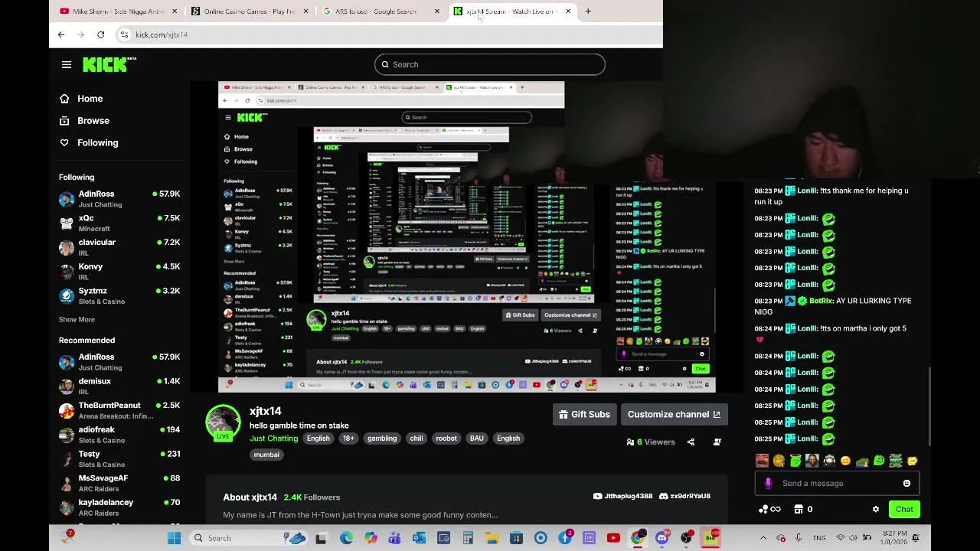Open YouTube app in taskbar
Screen dimensions: 980x551
point(613,538)
